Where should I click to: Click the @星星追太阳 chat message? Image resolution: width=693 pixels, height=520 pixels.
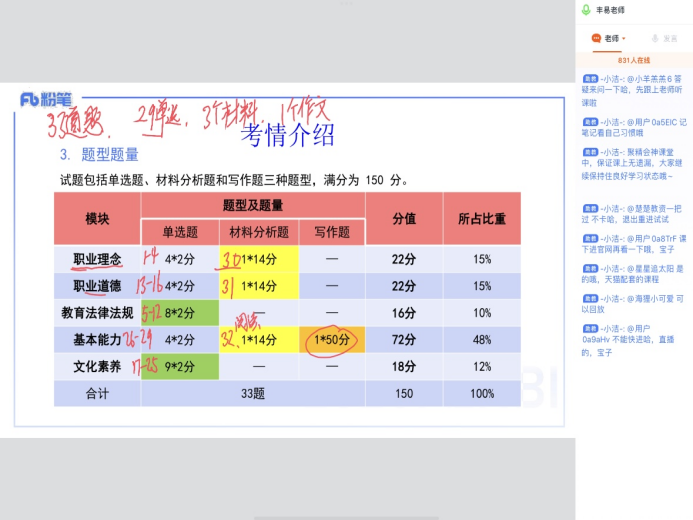(634, 274)
